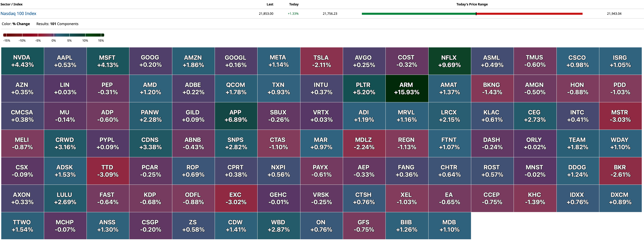Viewport: 644px width, 242px height.
Task: Open the NFLX tile in the heatmap
Action: tap(450, 61)
